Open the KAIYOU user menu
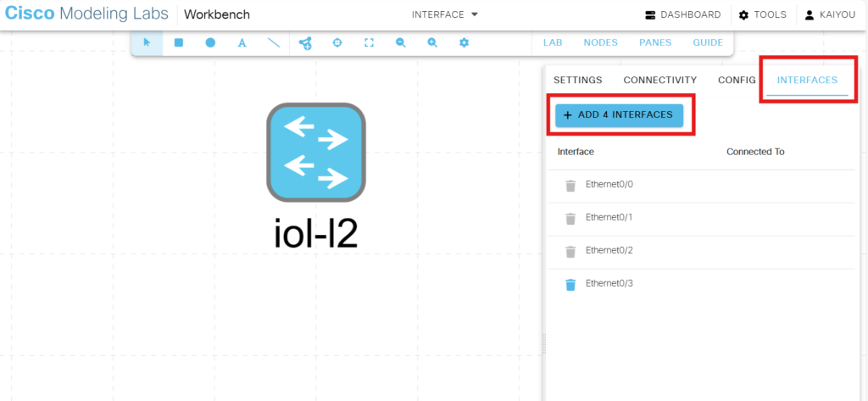 tap(830, 15)
